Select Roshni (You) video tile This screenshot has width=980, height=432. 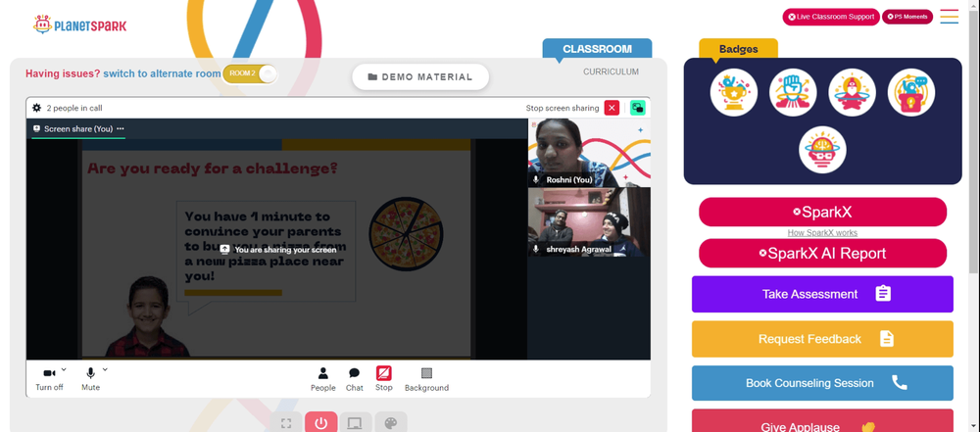(589, 153)
